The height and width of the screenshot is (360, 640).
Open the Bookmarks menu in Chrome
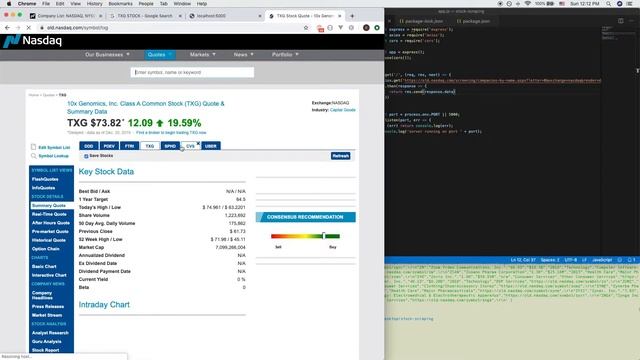120,4
